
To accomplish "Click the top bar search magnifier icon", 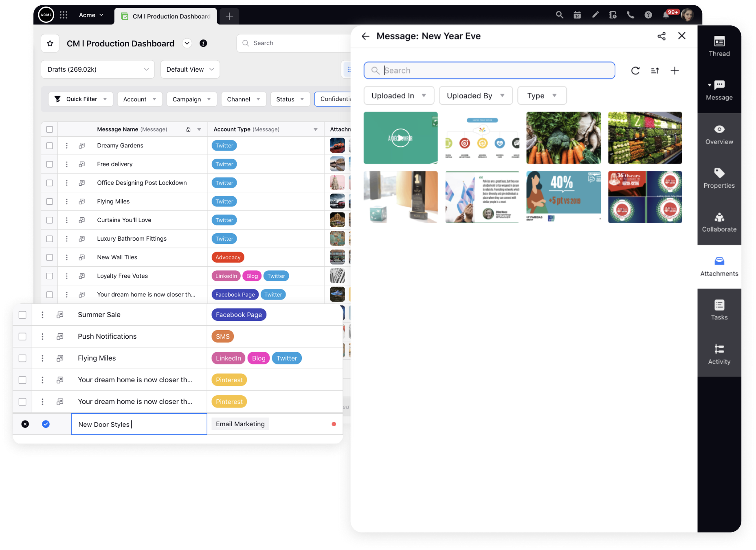I will click(560, 15).
